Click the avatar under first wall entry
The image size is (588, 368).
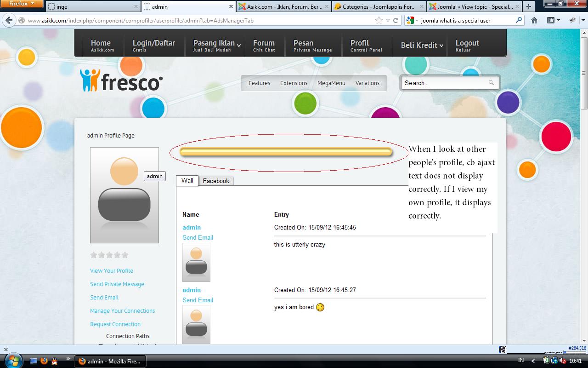point(196,262)
